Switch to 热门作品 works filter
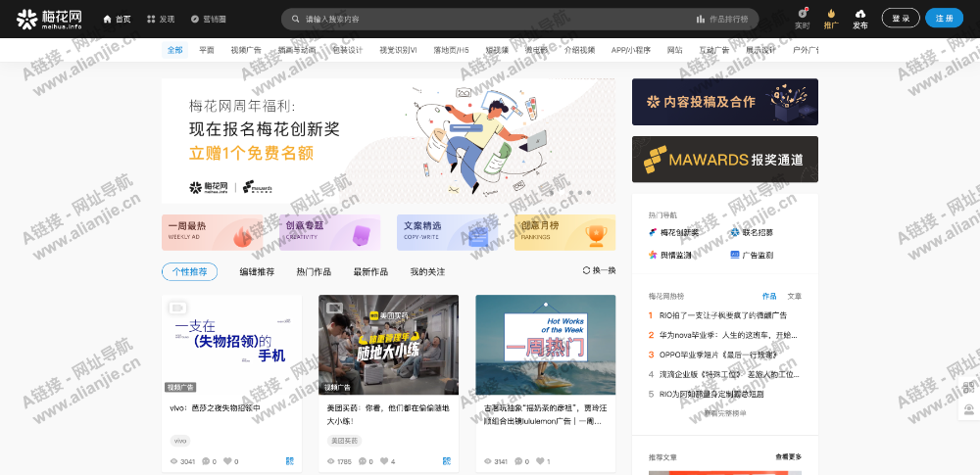 point(314,272)
